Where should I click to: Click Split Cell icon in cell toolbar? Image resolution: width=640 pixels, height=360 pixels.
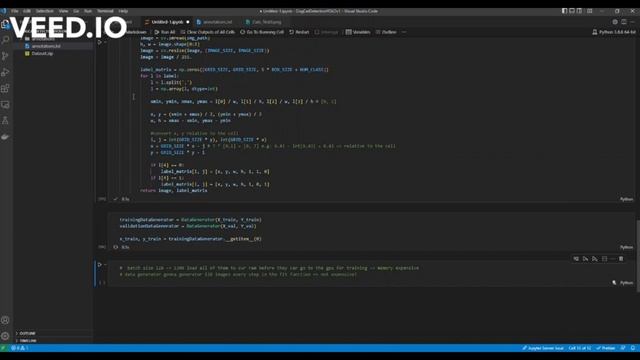(x=604, y=259)
